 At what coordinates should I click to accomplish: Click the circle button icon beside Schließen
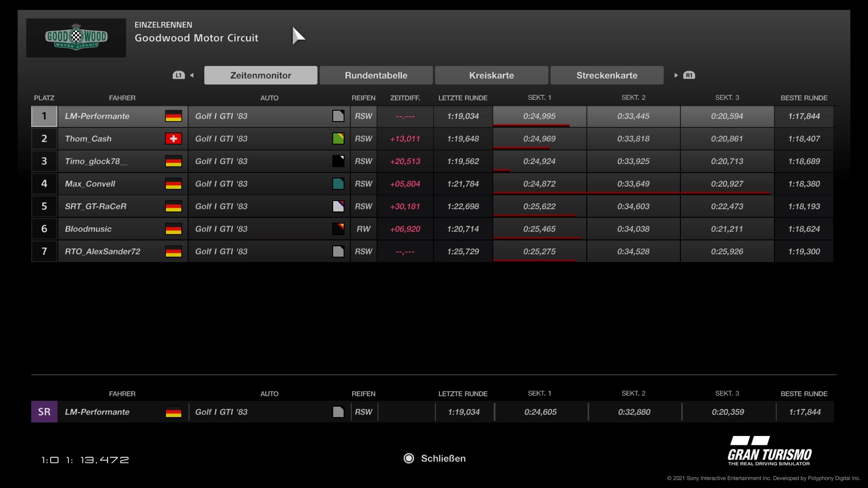(409, 458)
